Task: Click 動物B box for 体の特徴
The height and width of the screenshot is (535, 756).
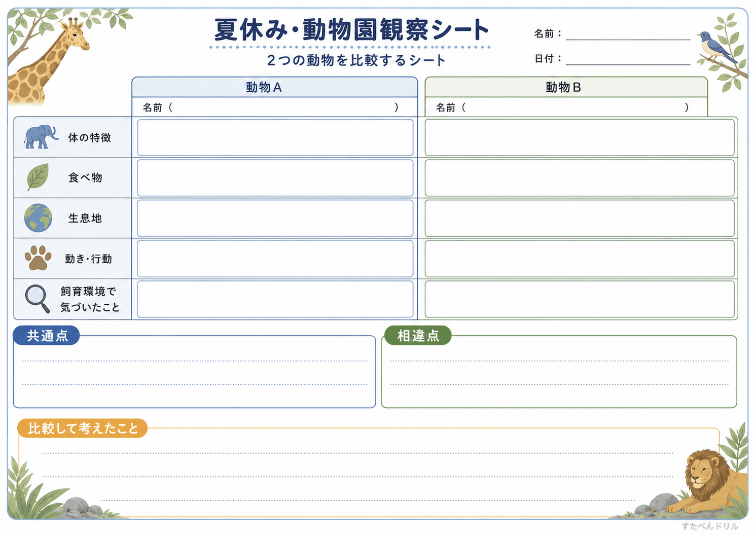Action: 580,137
